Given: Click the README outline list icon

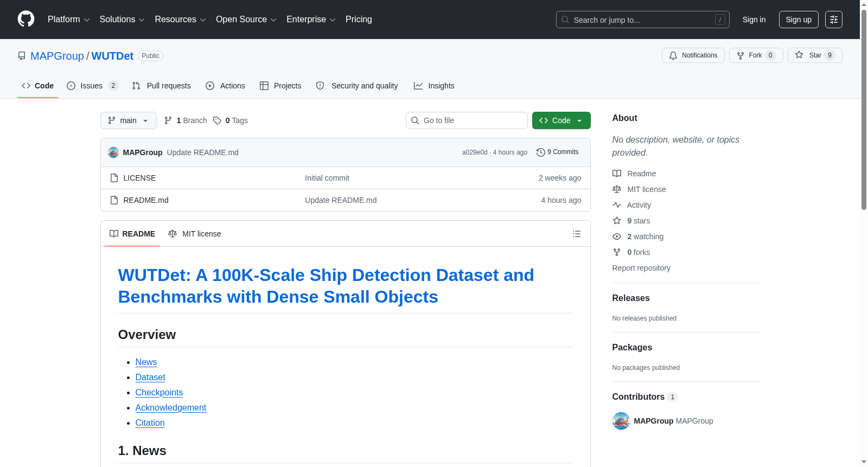Looking at the screenshot, I should pyautogui.click(x=577, y=234).
